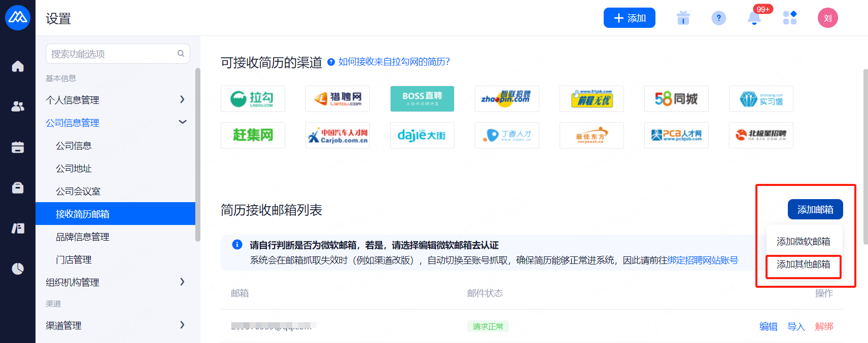Viewport: 868px width, 343px height.
Task: Click the blue 添加 button in header
Action: tap(630, 18)
